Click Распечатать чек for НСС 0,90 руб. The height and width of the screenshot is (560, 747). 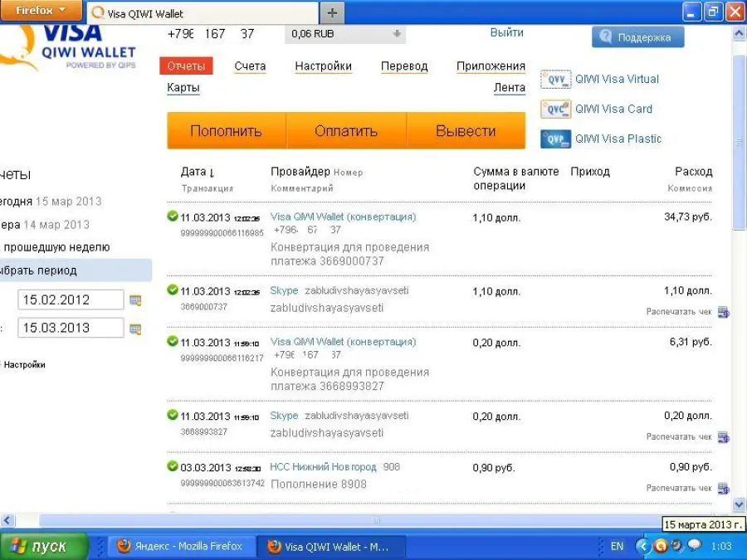coord(679,488)
